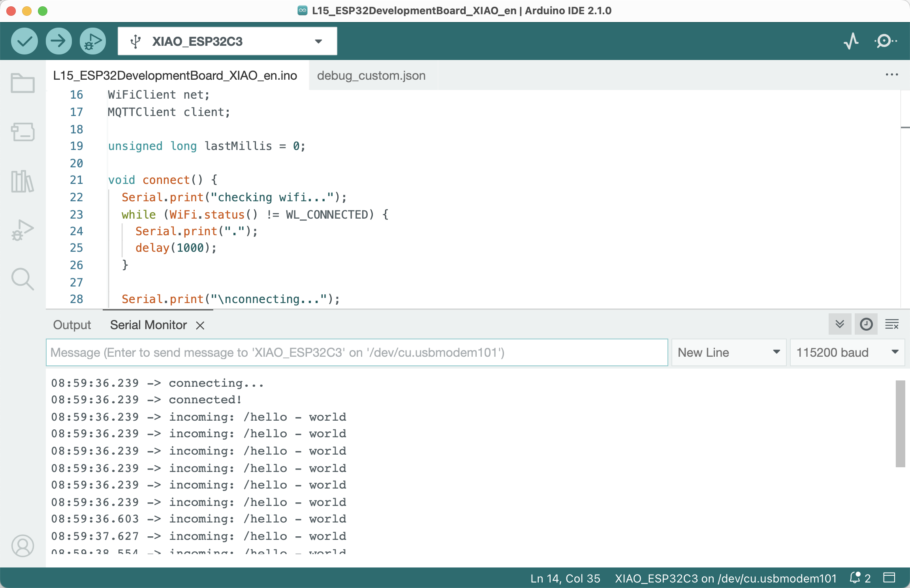910x588 pixels.
Task: Click on 'void connect() {' code line
Action: [163, 180]
